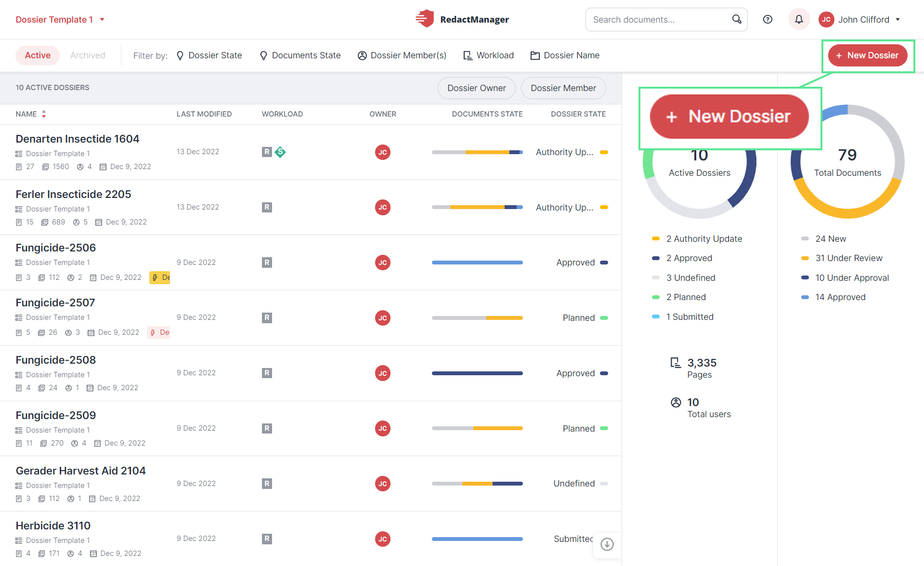Expand the John Clifford user menu arrow

coord(898,19)
